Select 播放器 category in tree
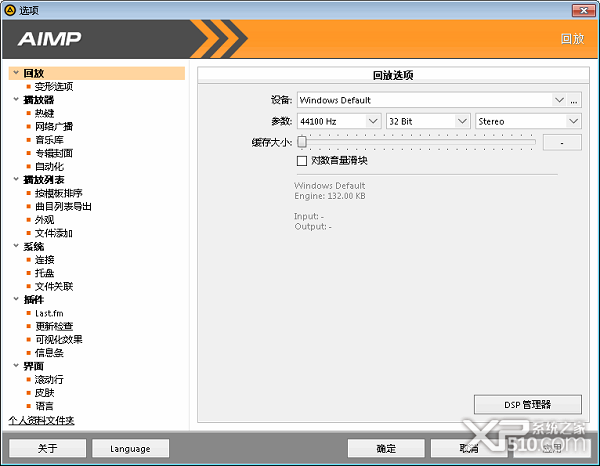The width and height of the screenshot is (600, 466). (39, 100)
